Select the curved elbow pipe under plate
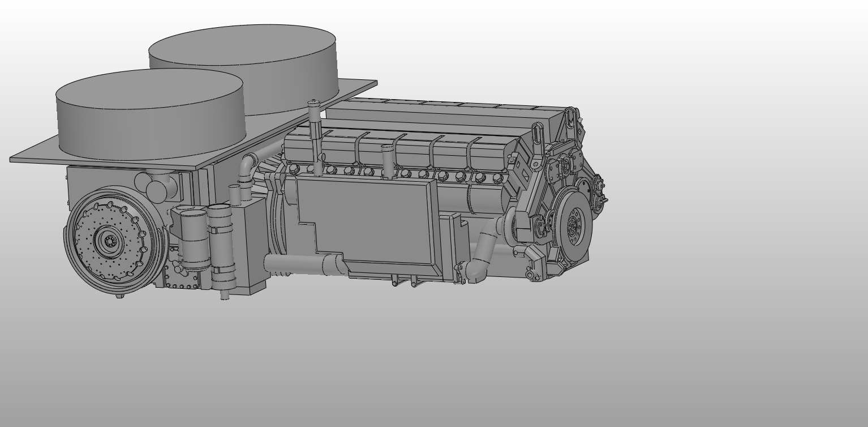The height and width of the screenshot is (427, 868). [x=247, y=167]
